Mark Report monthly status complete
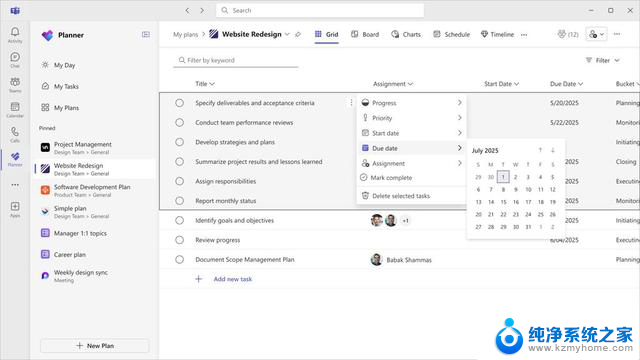 coord(180,201)
